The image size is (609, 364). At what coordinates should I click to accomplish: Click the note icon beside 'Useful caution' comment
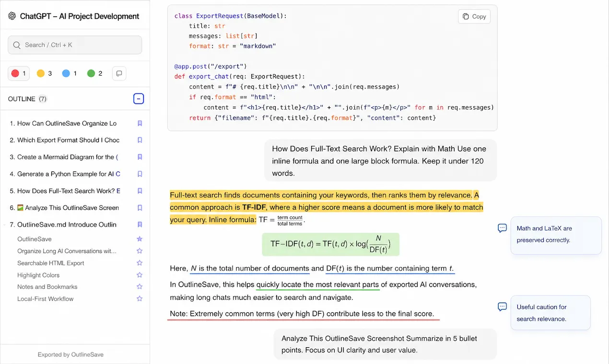click(x=502, y=307)
